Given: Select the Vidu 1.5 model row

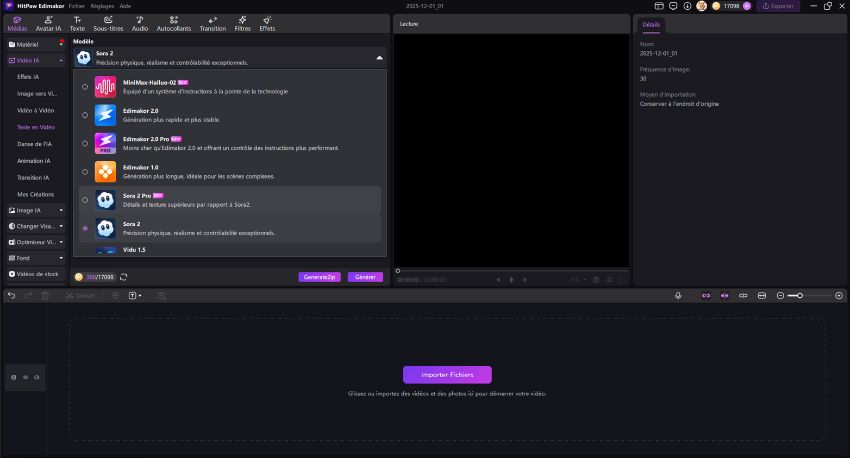Looking at the screenshot, I should pyautogui.click(x=230, y=250).
